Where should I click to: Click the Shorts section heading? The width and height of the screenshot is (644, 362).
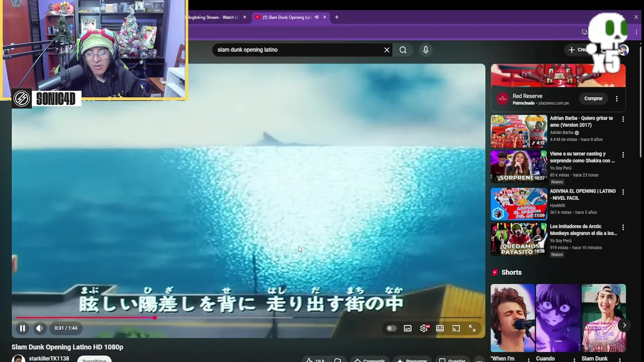pyautogui.click(x=511, y=273)
